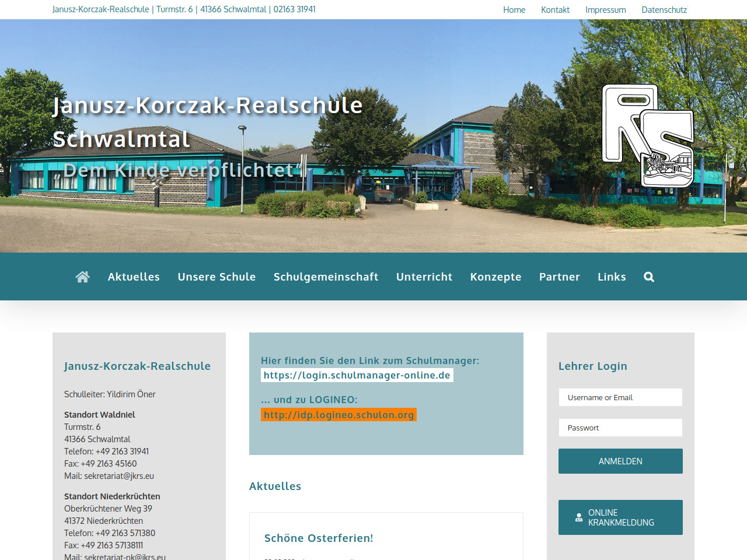The height and width of the screenshot is (560, 747).
Task: Click the person icon on Krankmeldung button
Action: tap(579, 517)
